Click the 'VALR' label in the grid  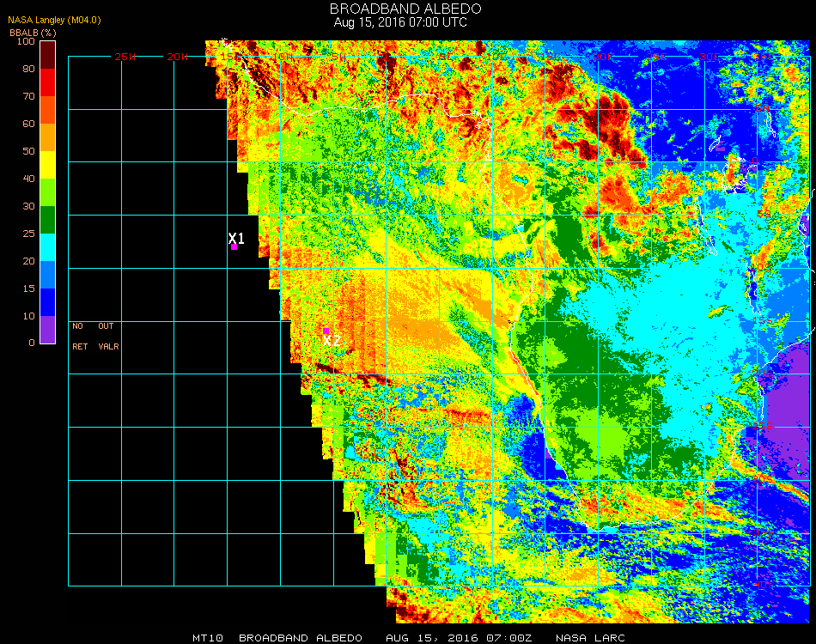coord(108,346)
